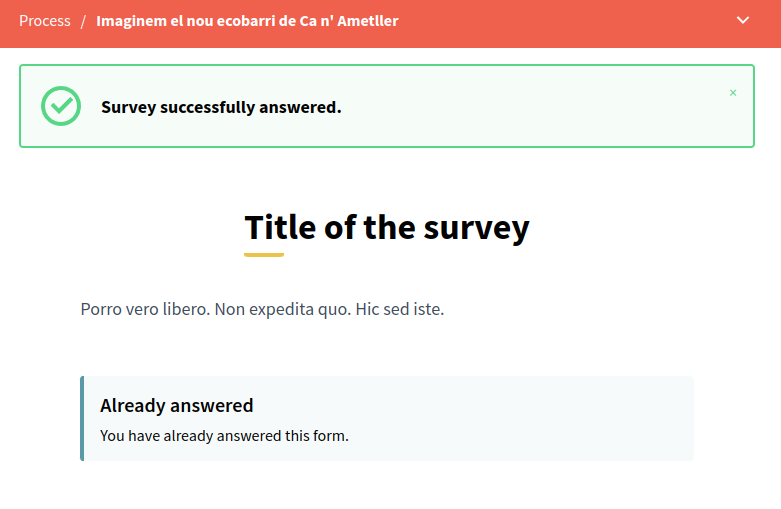Screen dimensions: 781x509
Task: Click 'You have already answered this form.' text
Action: click(224, 436)
